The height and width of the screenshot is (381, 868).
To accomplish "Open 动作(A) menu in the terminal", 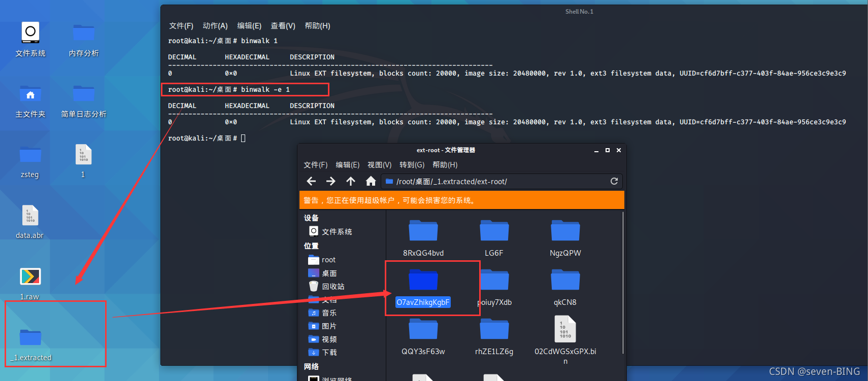I will point(215,26).
